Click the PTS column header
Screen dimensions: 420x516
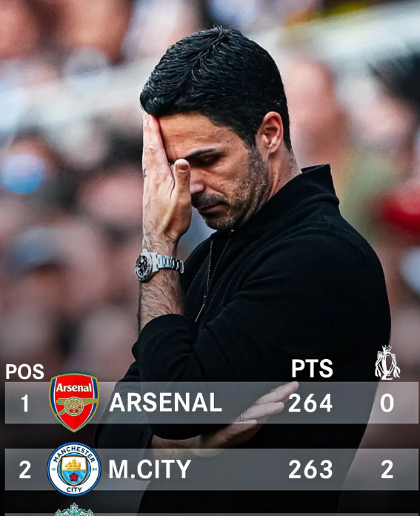pyautogui.click(x=312, y=368)
